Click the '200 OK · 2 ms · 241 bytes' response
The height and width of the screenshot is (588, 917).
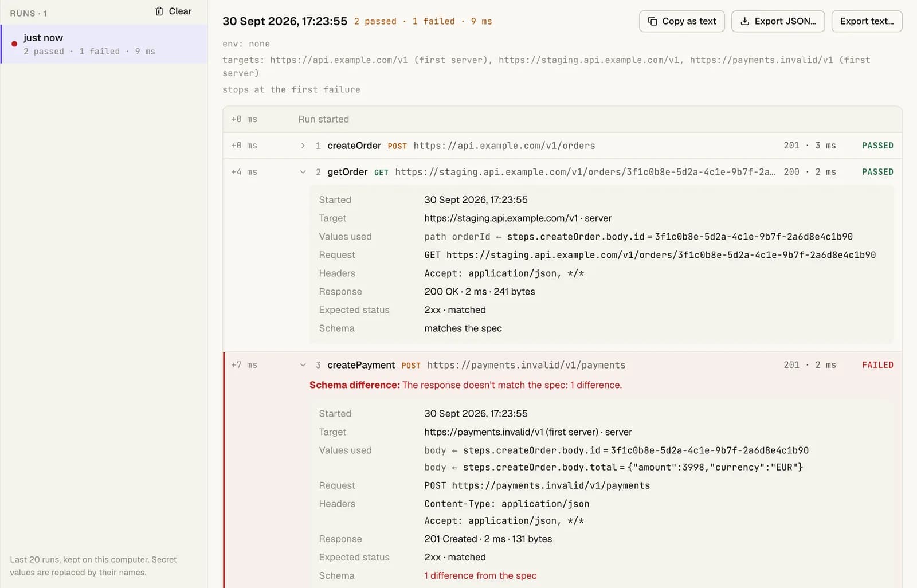click(480, 292)
